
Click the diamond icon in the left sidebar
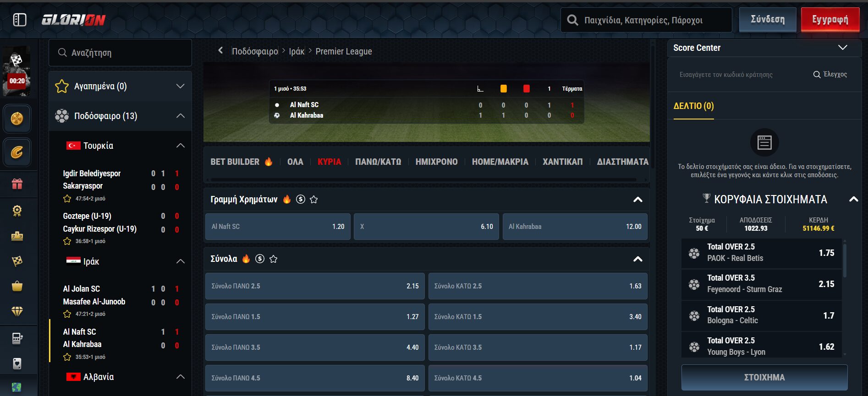point(17,311)
